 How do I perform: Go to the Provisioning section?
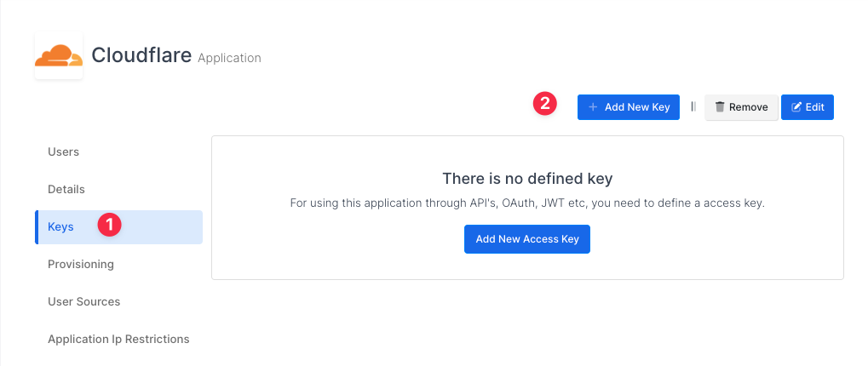pos(81,265)
